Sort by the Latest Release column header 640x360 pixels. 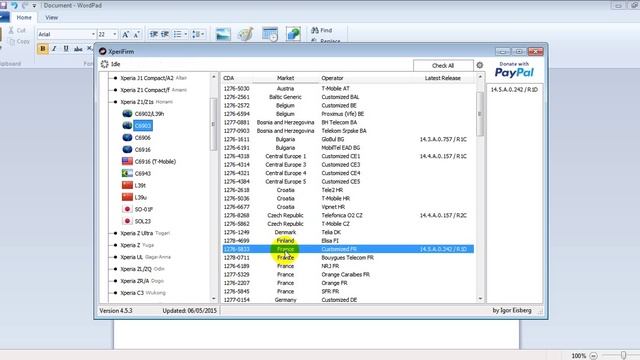pyautogui.click(x=442, y=78)
